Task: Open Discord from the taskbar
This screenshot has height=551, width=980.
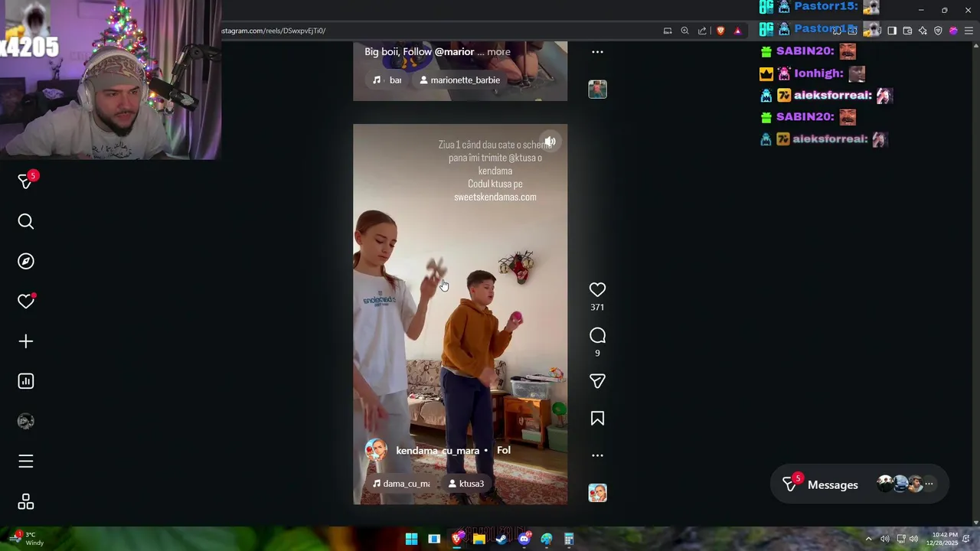Action: (x=524, y=539)
